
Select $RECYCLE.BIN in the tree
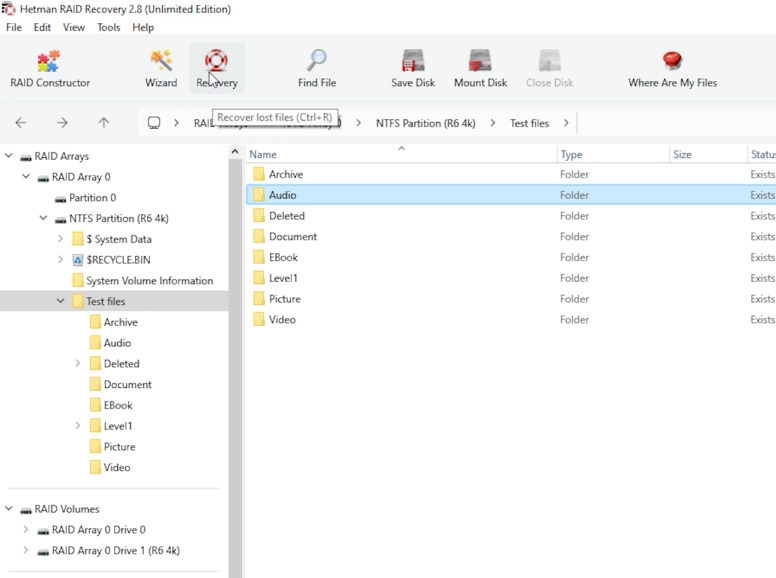tap(118, 260)
